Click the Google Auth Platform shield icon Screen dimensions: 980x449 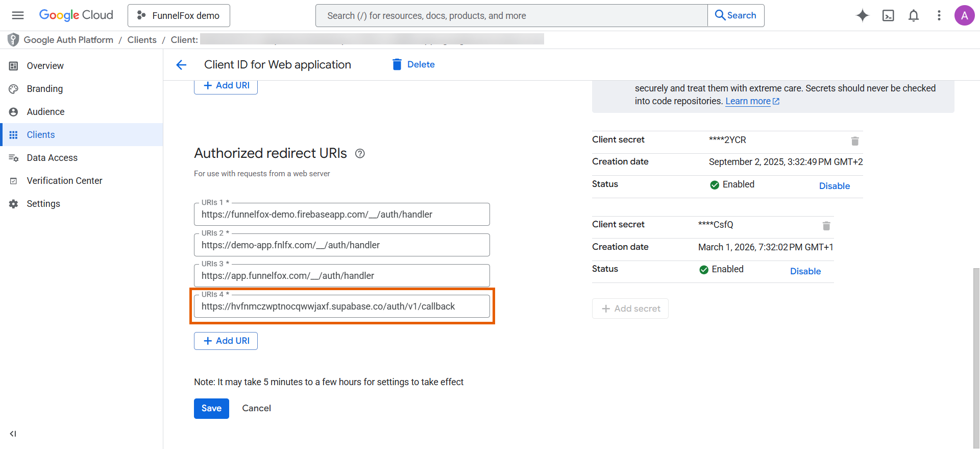coord(13,40)
